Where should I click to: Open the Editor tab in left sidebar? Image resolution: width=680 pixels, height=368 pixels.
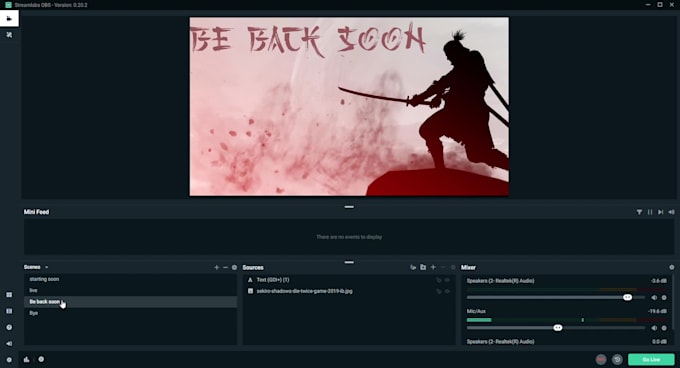[9, 19]
